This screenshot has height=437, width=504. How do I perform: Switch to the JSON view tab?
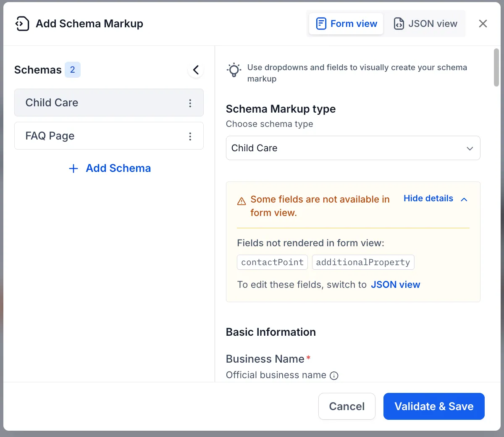point(425,24)
